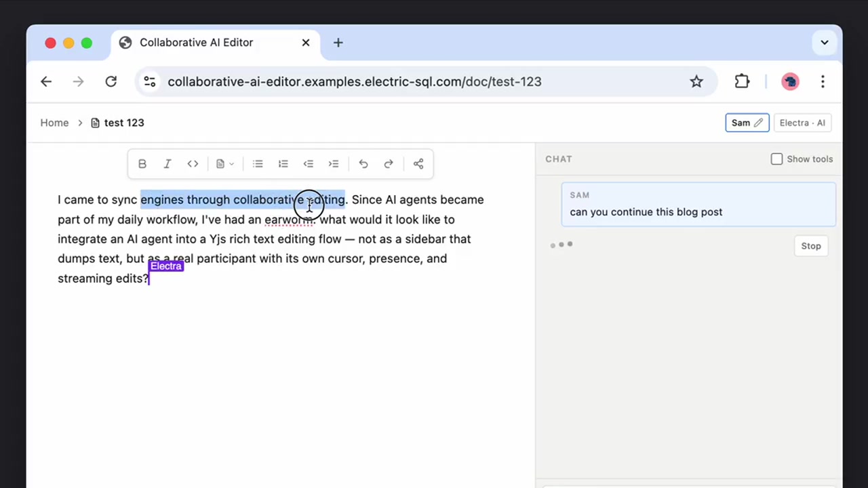868x488 pixels.
Task: Open the browser three-dot menu
Action: pos(823,81)
